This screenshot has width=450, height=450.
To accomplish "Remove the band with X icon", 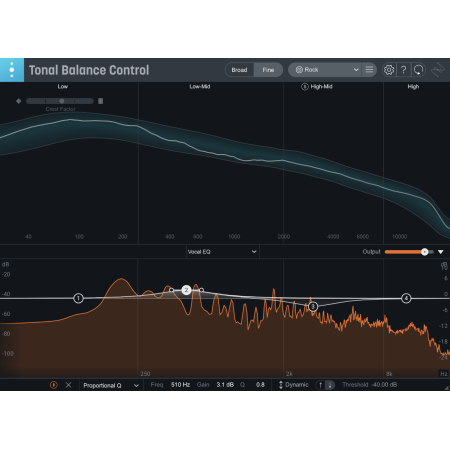I will pyautogui.click(x=68, y=385).
